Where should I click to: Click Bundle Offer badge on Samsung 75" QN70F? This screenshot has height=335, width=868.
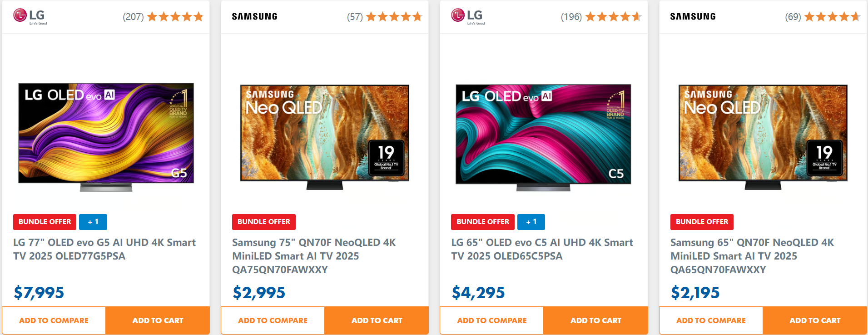(263, 222)
